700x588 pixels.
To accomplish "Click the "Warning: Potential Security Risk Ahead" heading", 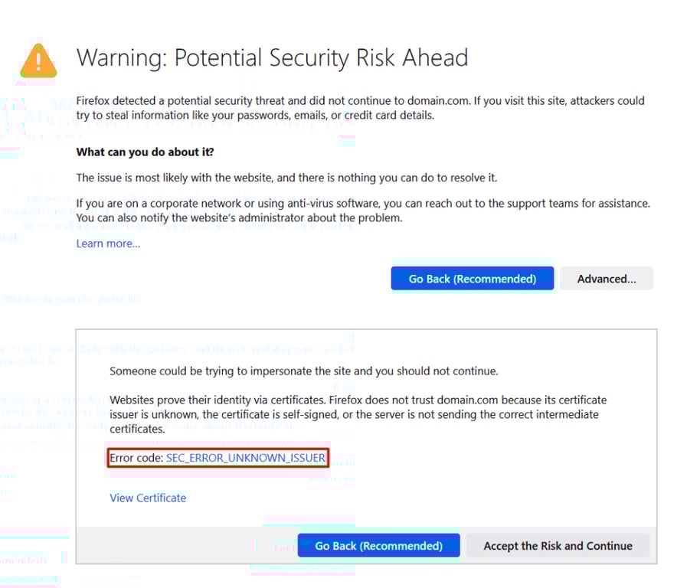I will (272, 57).
